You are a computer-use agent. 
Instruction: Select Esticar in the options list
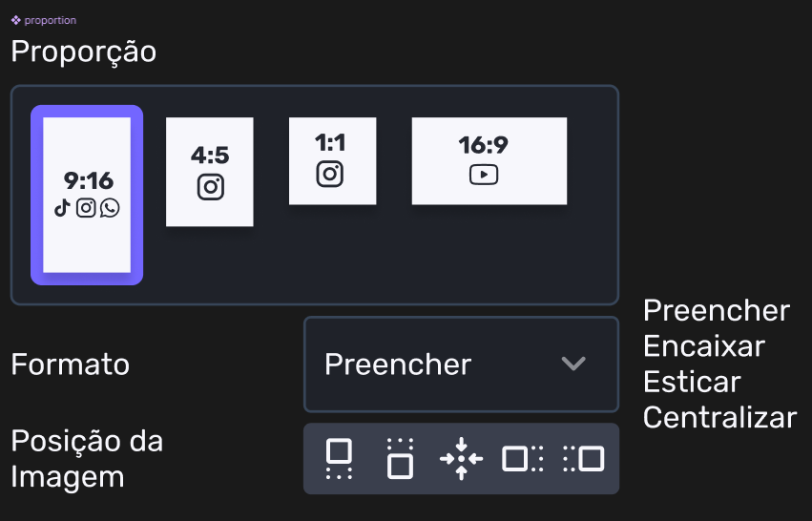692,382
